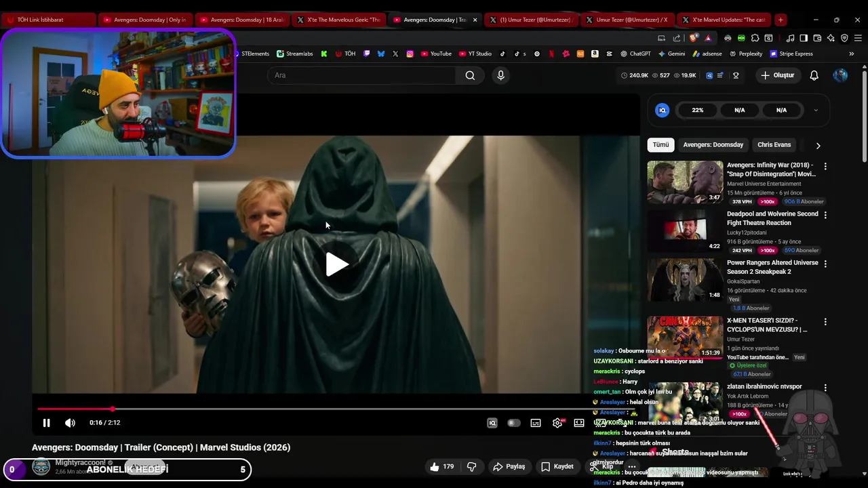The image size is (868, 488).
Task: Click in the Ara search field
Action: point(363,75)
